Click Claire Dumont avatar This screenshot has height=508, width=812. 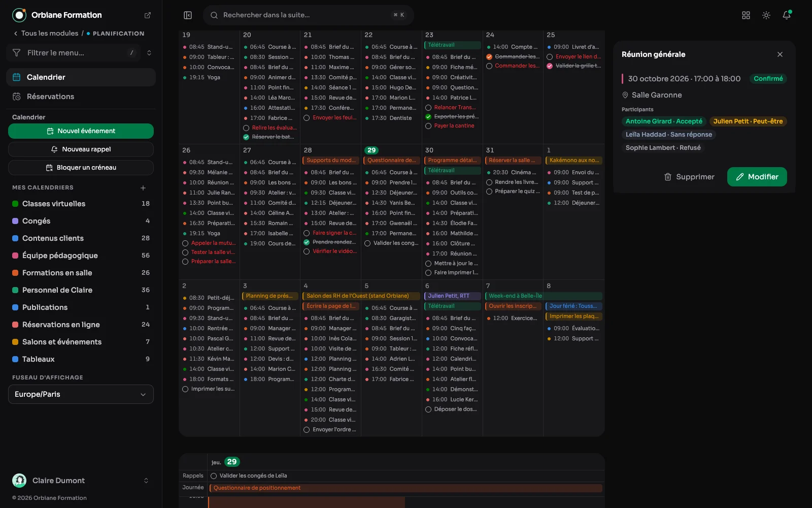pos(19,481)
